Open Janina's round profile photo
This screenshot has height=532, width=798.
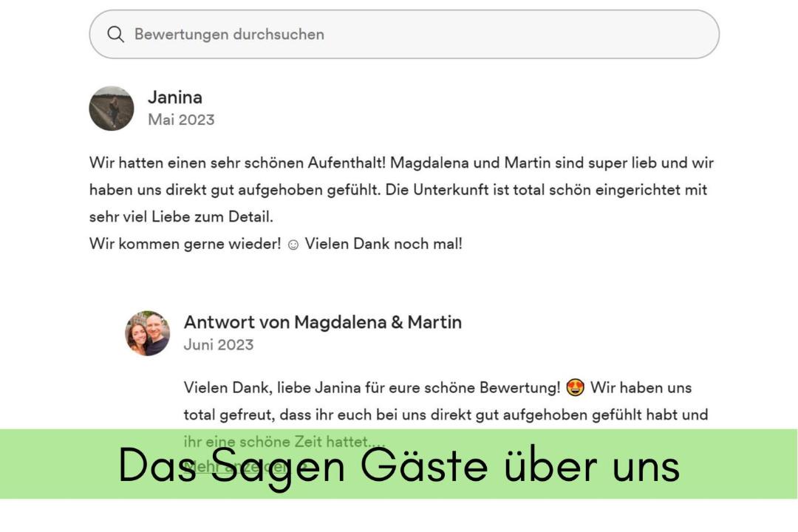pyautogui.click(x=112, y=109)
